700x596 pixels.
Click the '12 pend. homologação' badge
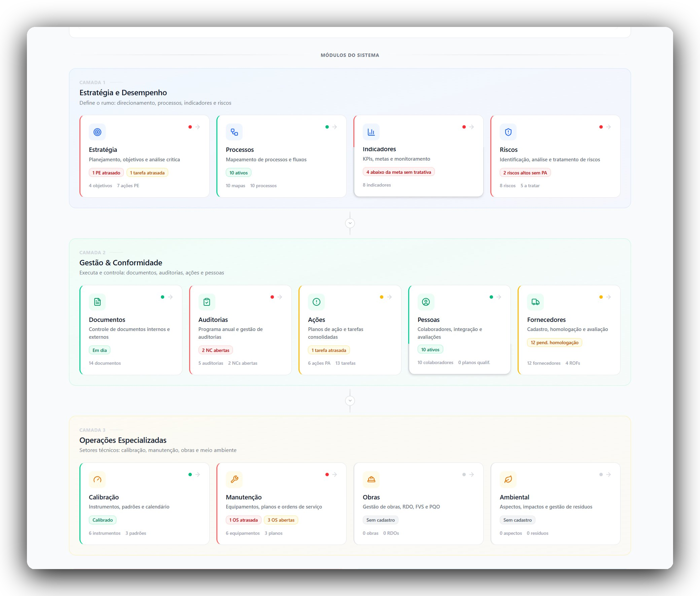tap(555, 342)
